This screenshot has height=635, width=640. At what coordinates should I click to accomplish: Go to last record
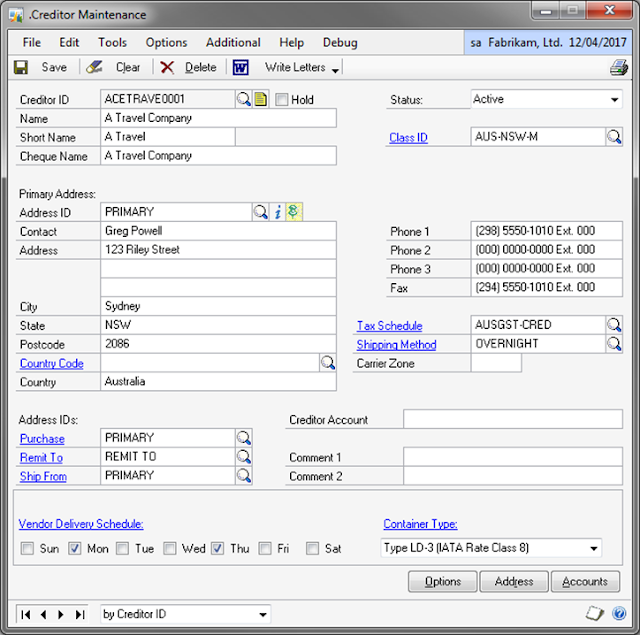tap(80, 615)
